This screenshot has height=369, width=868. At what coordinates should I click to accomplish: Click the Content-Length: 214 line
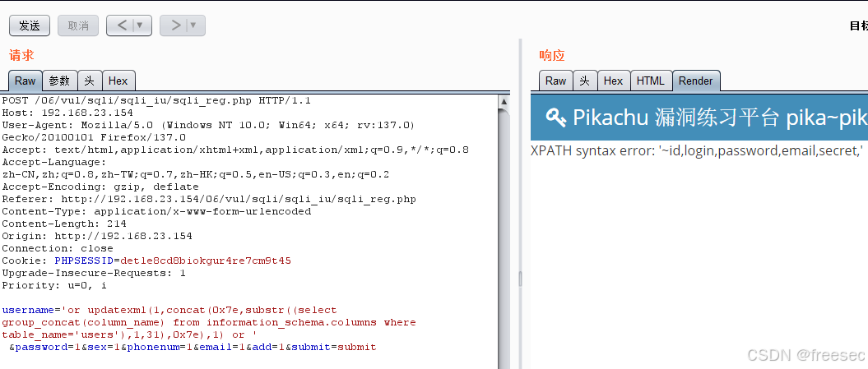pyautogui.click(x=64, y=224)
